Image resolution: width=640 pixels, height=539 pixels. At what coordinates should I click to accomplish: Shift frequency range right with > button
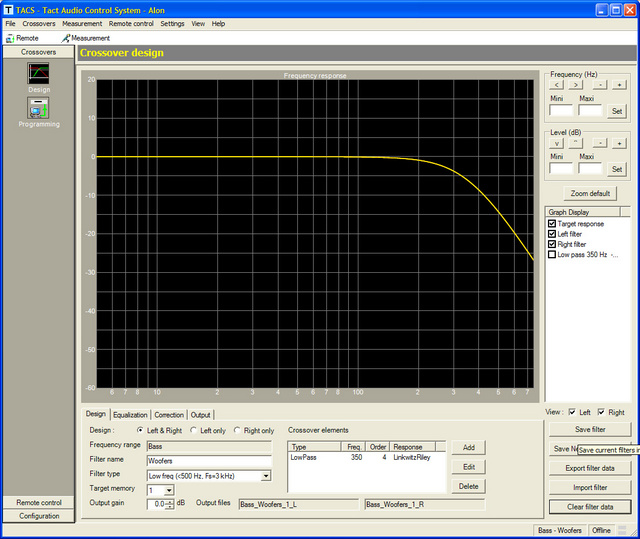(x=577, y=85)
